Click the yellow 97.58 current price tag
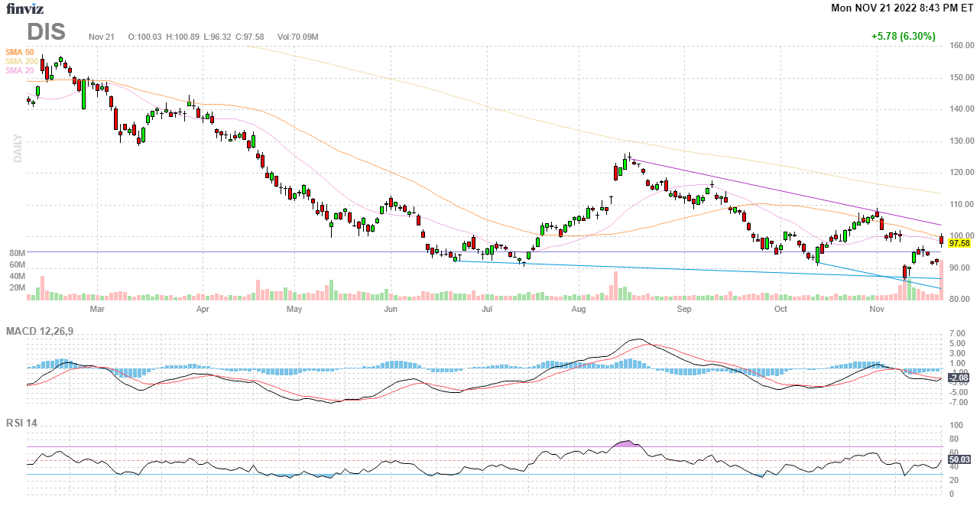The image size is (980, 506). tap(959, 243)
